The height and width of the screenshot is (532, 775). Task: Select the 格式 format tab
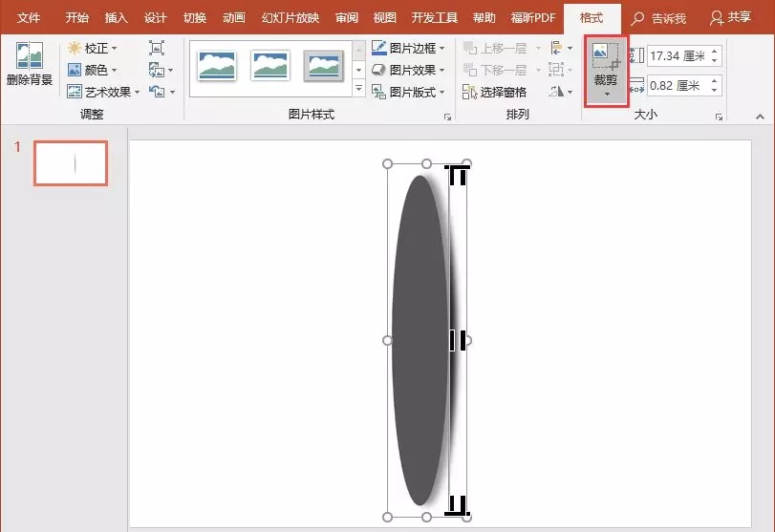tap(592, 18)
